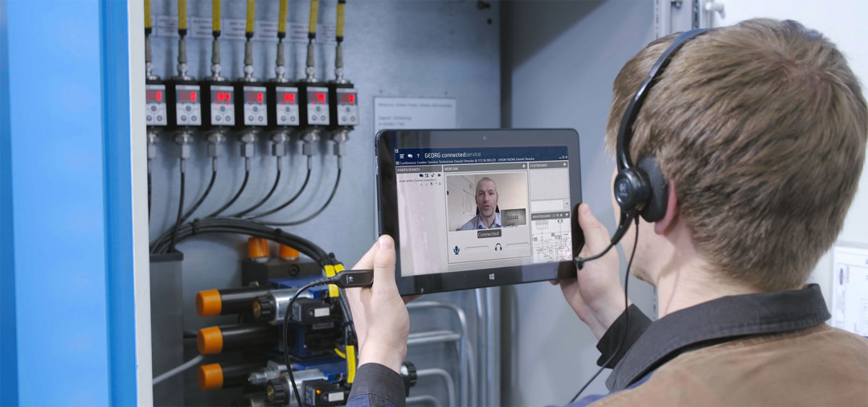Open help via the question mark icon
This screenshot has width=868, height=407.
418,156
